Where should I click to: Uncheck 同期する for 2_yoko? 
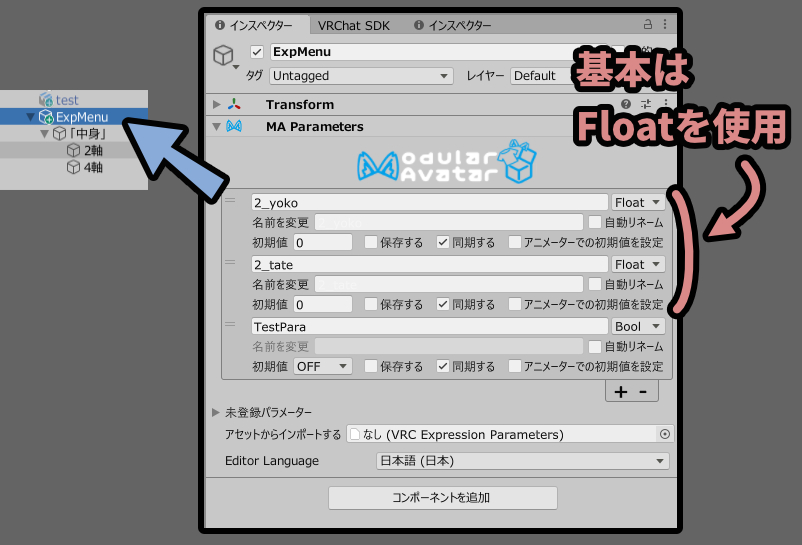[x=442, y=242]
